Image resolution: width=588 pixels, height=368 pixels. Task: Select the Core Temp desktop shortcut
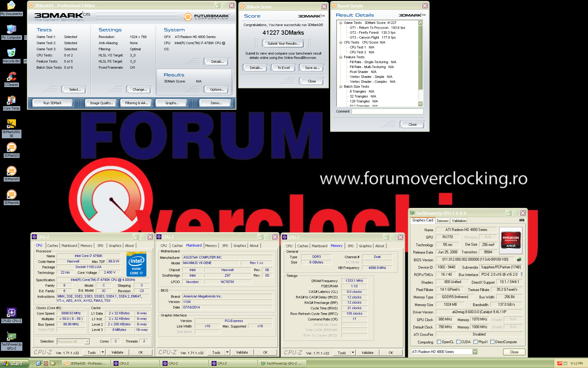click(11, 103)
